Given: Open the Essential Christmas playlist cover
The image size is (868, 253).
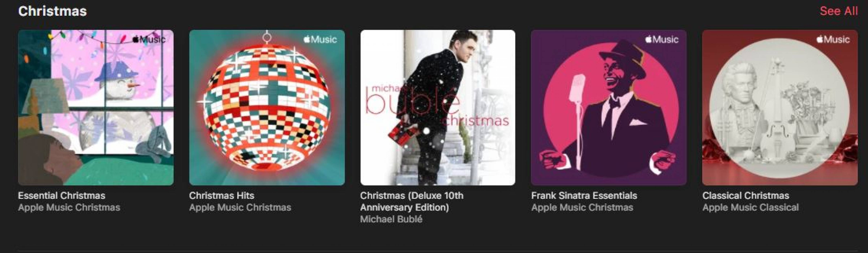Looking at the screenshot, I should click(x=96, y=108).
